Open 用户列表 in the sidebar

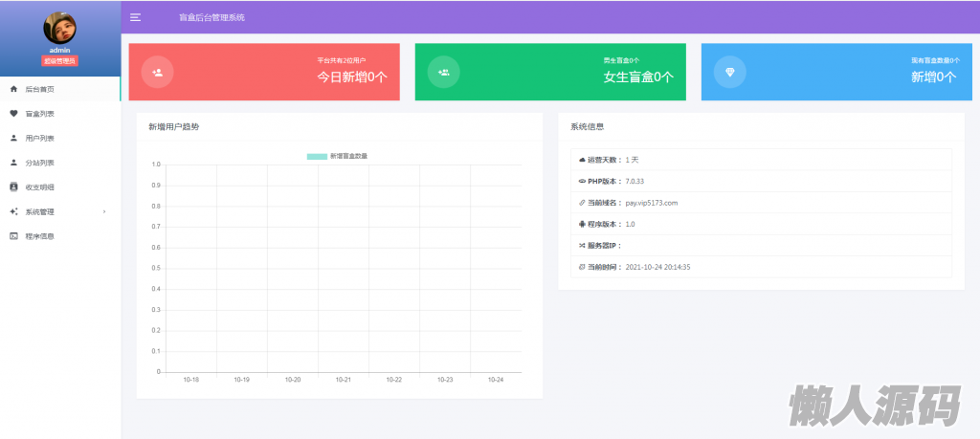coord(40,139)
